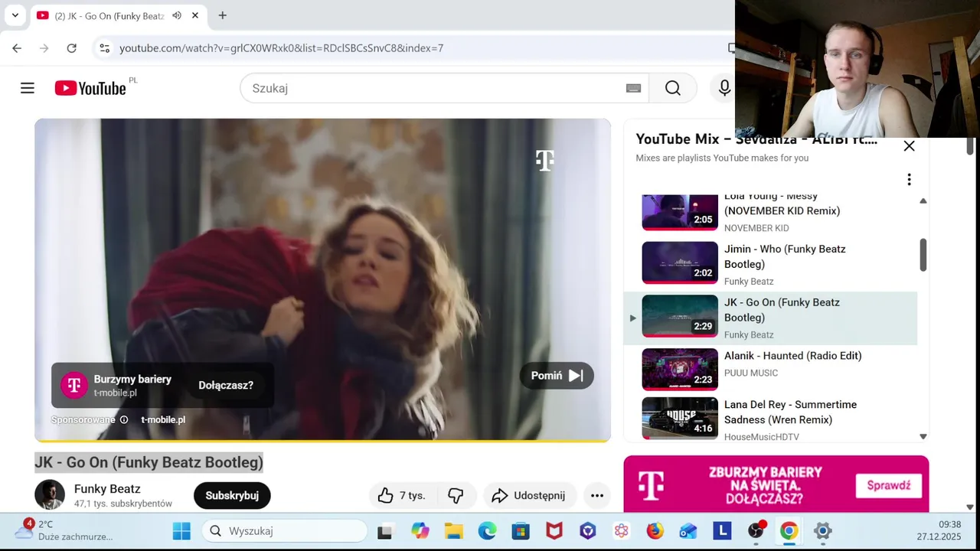Open Outlook from taskbar
Image resolution: width=980 pixels, height=551 pixels.
click(688, 531)
